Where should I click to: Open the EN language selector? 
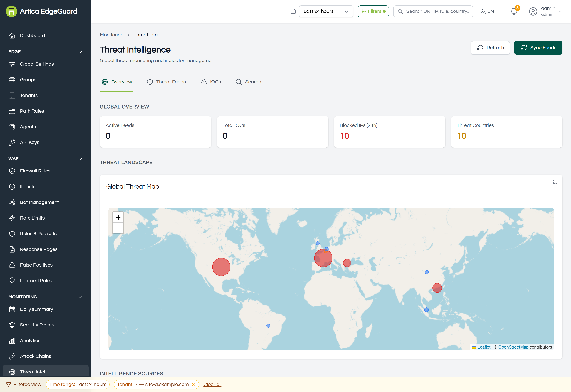(490, 11)
